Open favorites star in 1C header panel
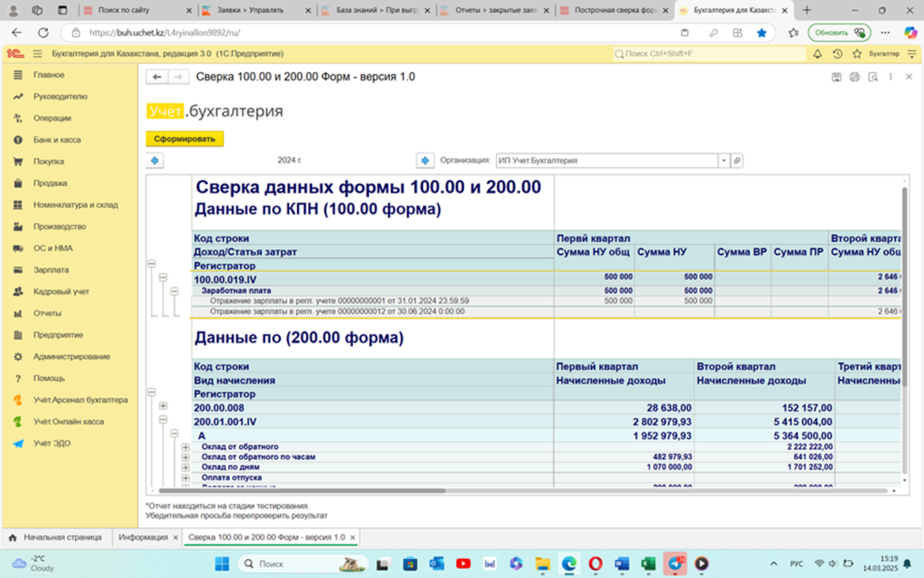This screenshot has height=578, width=924. [857, 54]
